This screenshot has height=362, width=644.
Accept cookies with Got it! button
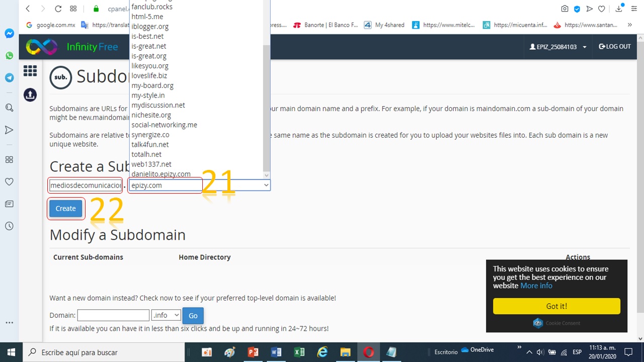pos(556,306)
